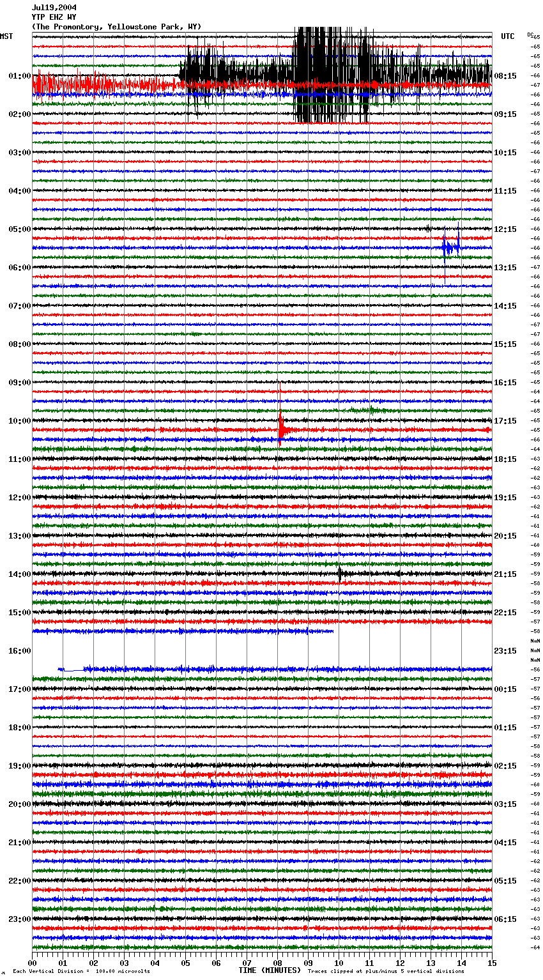Screen dimensions: 543x980
Task: Click the "08:00" MST time label
Action: 20,344
